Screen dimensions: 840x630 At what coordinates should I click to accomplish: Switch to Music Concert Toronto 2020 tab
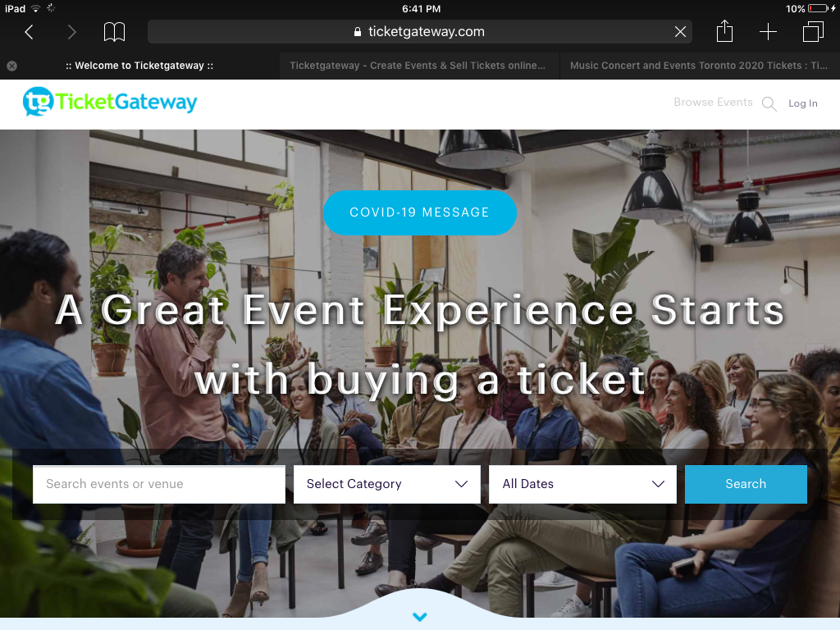point(699,66)
